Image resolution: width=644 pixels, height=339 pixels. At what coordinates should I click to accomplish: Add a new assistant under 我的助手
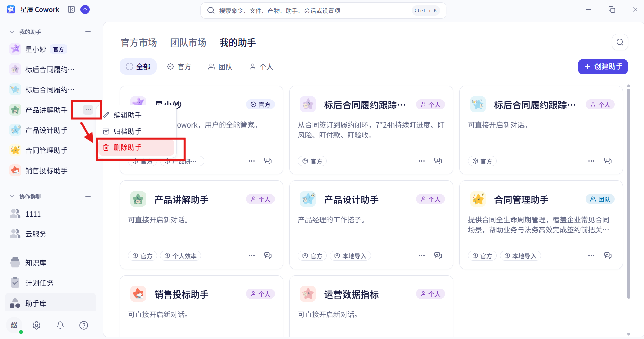coord(88,32)
